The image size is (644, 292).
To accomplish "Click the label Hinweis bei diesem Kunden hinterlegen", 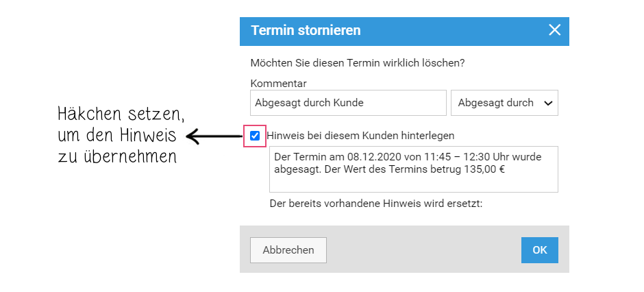I will point(360,136).
